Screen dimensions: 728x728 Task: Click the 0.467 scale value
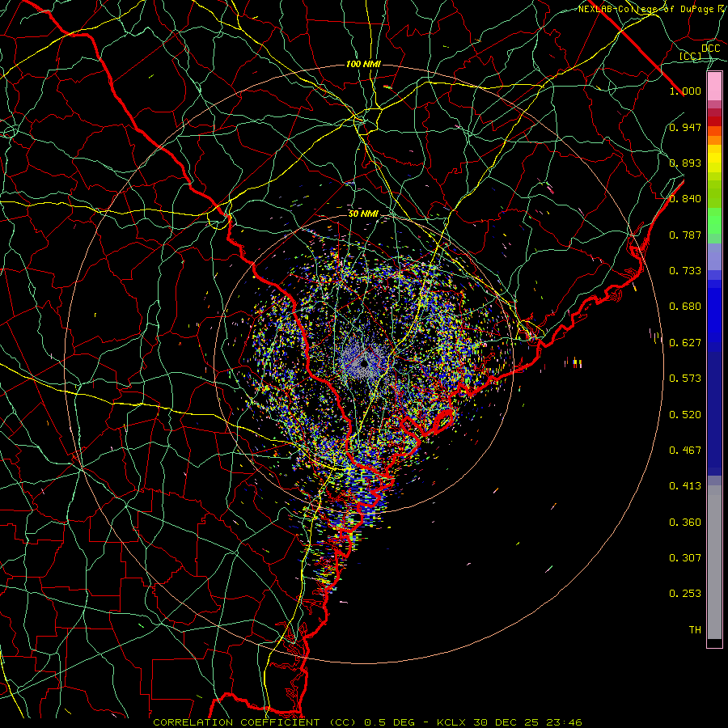(x=685, y=451)
